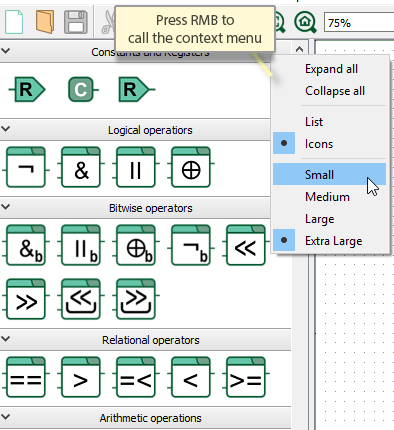Select the greater than (>) block

click(x=81, y=377)
